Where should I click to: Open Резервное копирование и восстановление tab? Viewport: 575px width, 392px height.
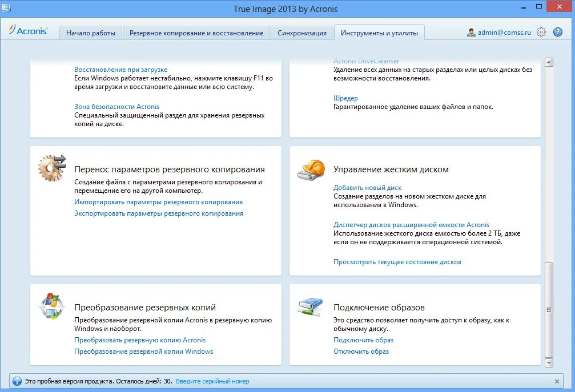[x=196, y=33]
